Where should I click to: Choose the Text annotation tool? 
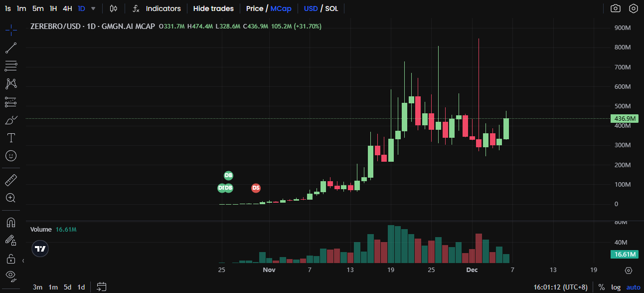point(11,138)
